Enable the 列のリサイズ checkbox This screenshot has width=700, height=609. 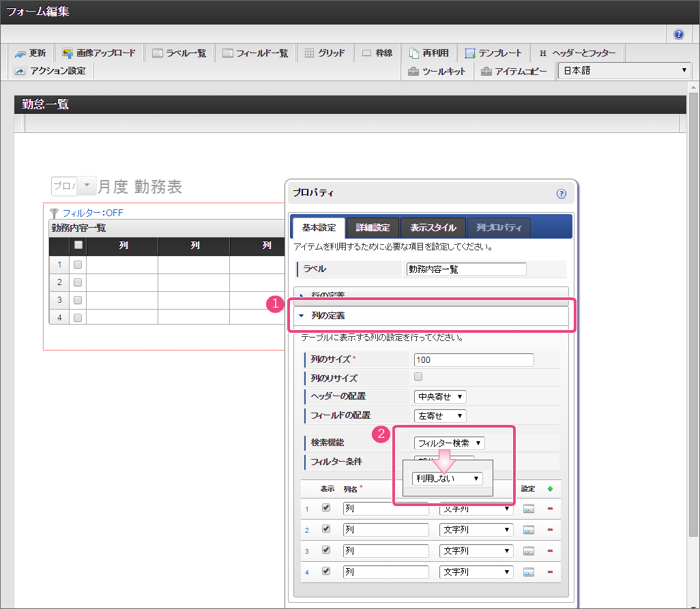tap(419, 376)
